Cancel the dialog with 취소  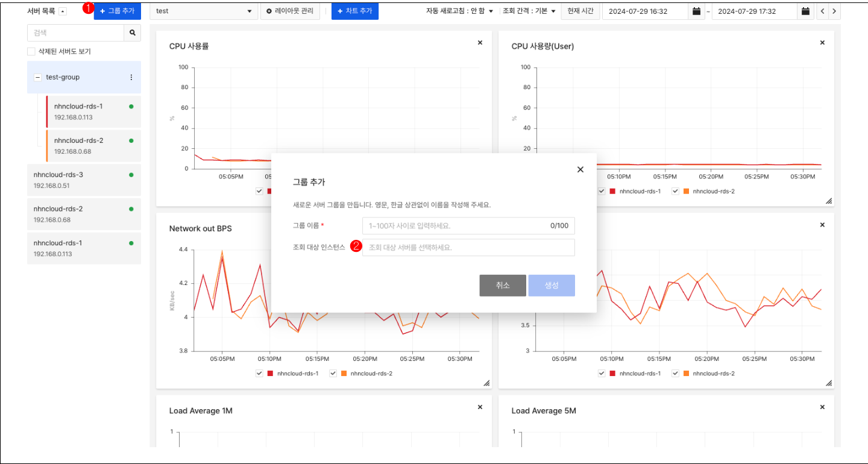[x=503, y=286]
